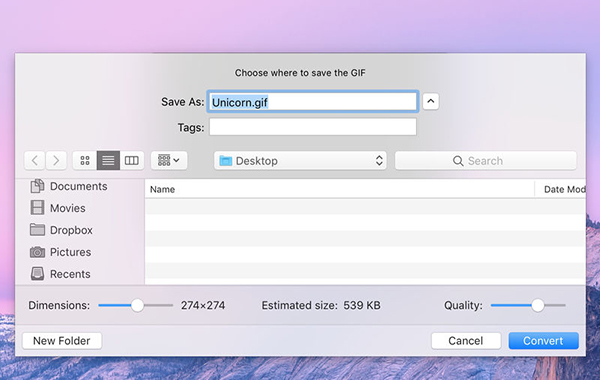Sort by the Name column header
600x380 pixels.
339,189
